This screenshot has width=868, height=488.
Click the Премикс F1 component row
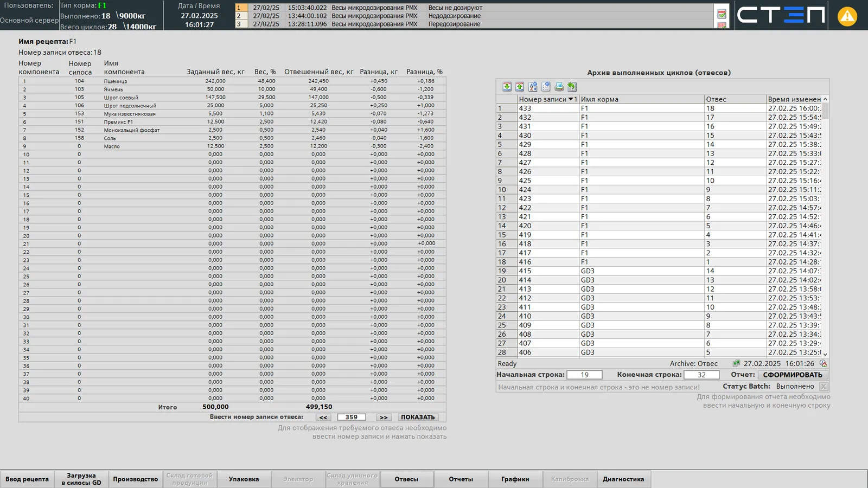[x=232, y=122]
